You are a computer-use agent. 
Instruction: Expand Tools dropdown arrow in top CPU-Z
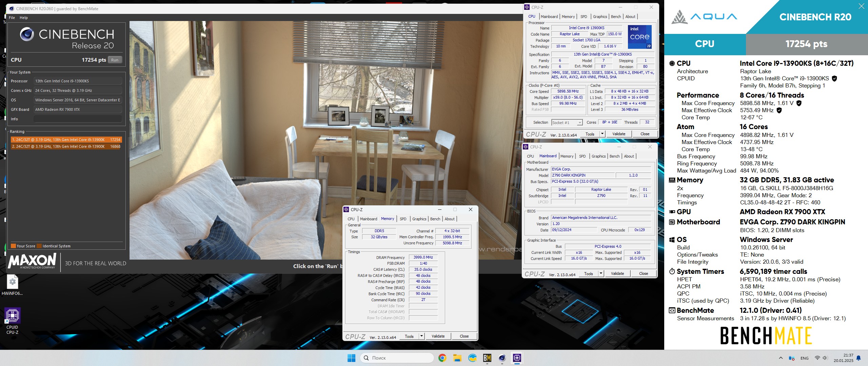click(602, 134)
